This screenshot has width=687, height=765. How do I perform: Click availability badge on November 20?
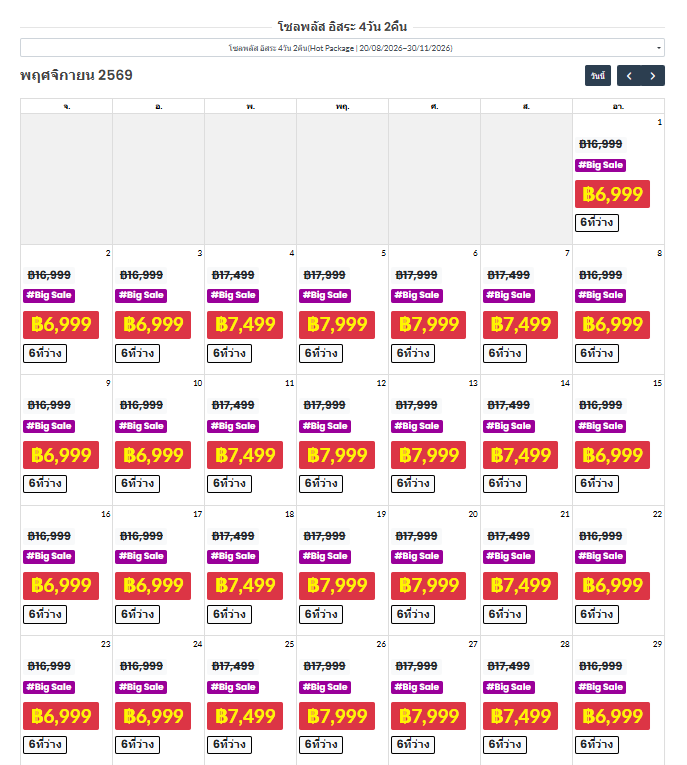click(413, 614)
